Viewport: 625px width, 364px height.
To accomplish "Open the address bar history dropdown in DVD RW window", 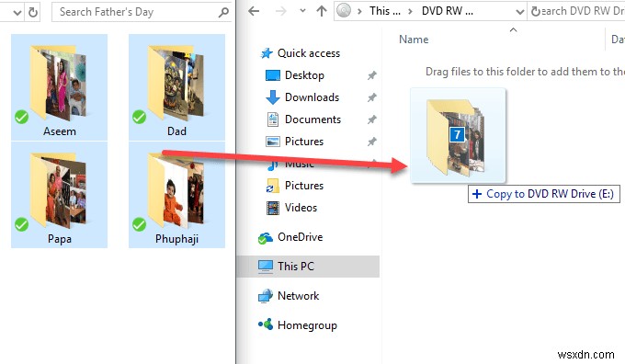I will 520,12.
